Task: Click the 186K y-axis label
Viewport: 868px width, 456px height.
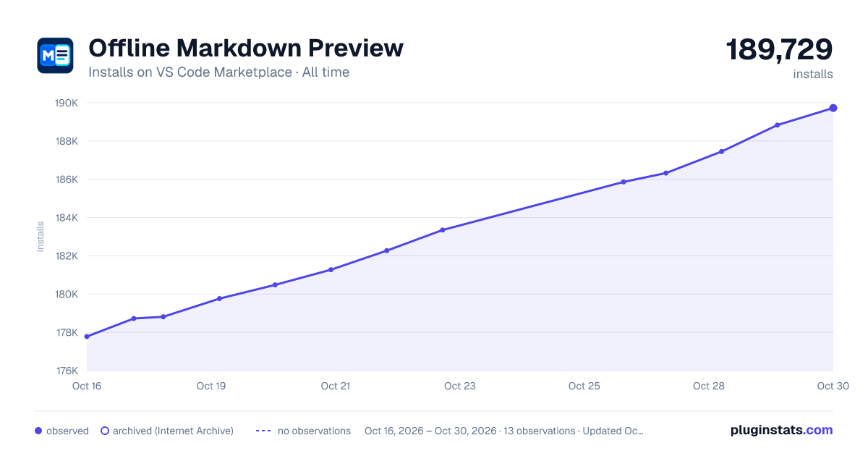Action: pos(67,180)
